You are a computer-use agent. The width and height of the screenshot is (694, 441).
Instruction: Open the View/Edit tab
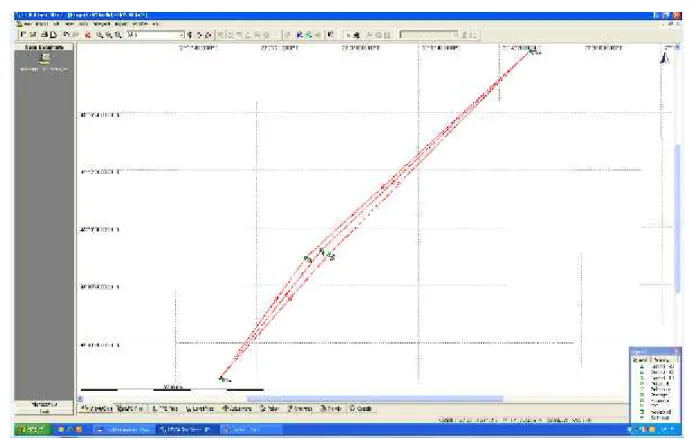pos(97,409)
